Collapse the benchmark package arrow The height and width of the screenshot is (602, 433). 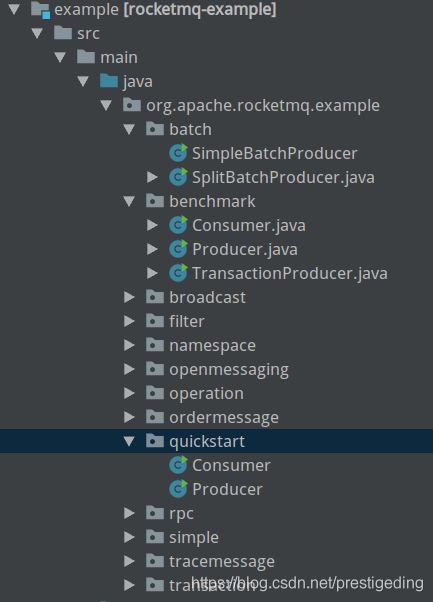(x=129, y=201)
